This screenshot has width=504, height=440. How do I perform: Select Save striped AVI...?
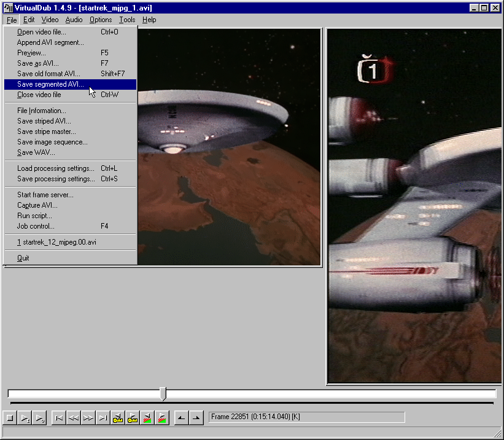[x=71, y=121]
